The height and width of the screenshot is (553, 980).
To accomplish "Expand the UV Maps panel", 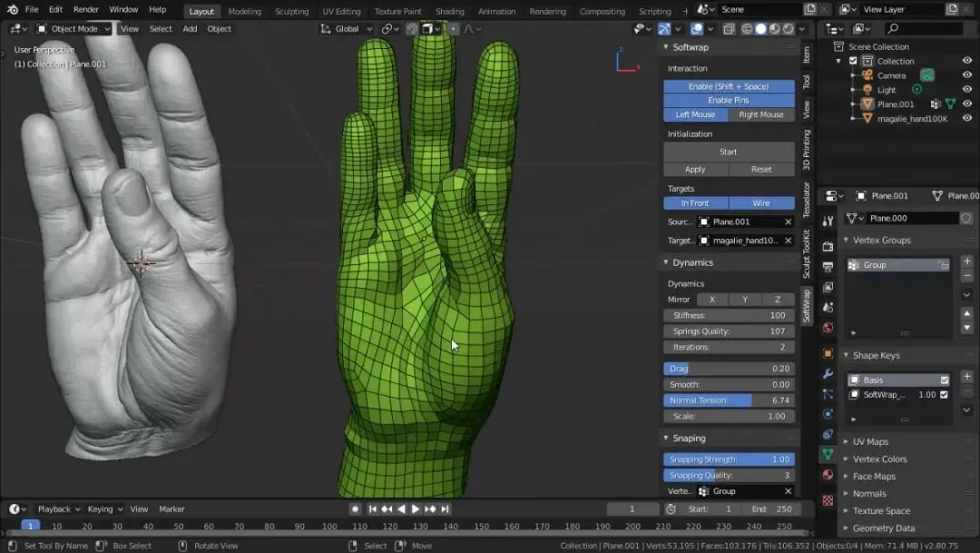I will tap(870, 441).
